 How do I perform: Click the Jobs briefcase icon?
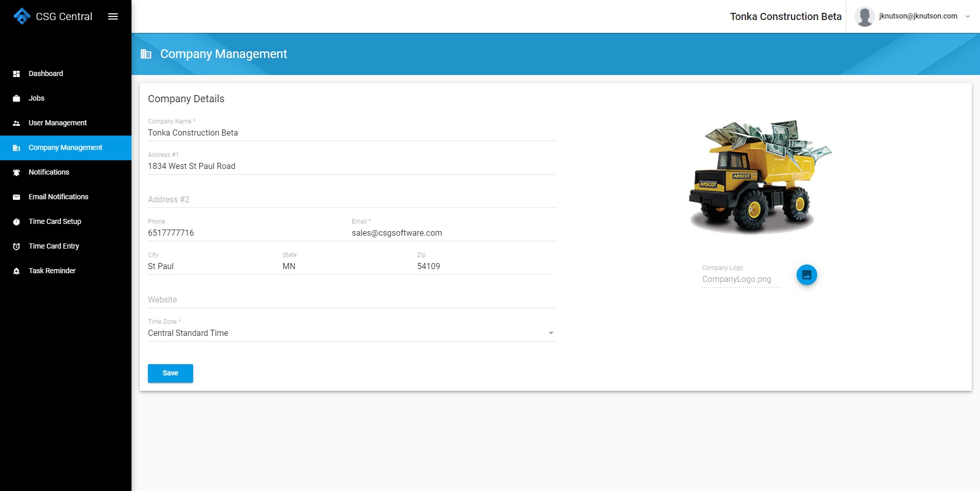[16, 99]
